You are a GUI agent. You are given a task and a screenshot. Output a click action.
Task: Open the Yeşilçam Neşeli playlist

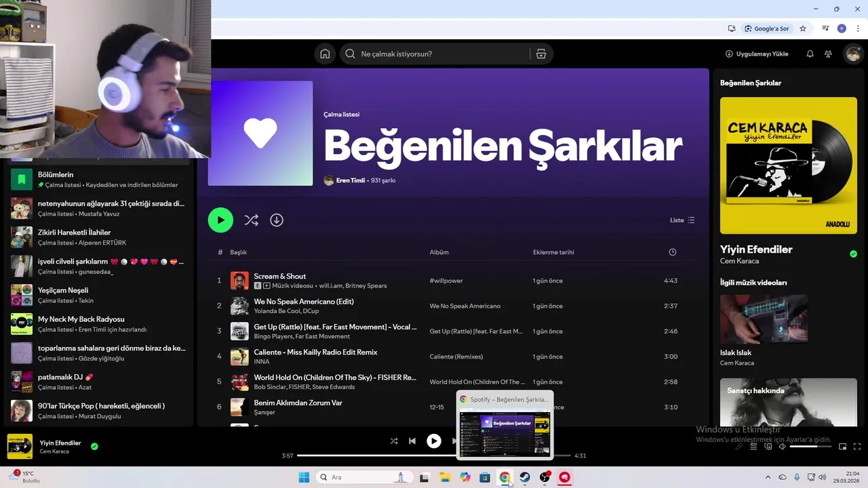coord(98,295)
